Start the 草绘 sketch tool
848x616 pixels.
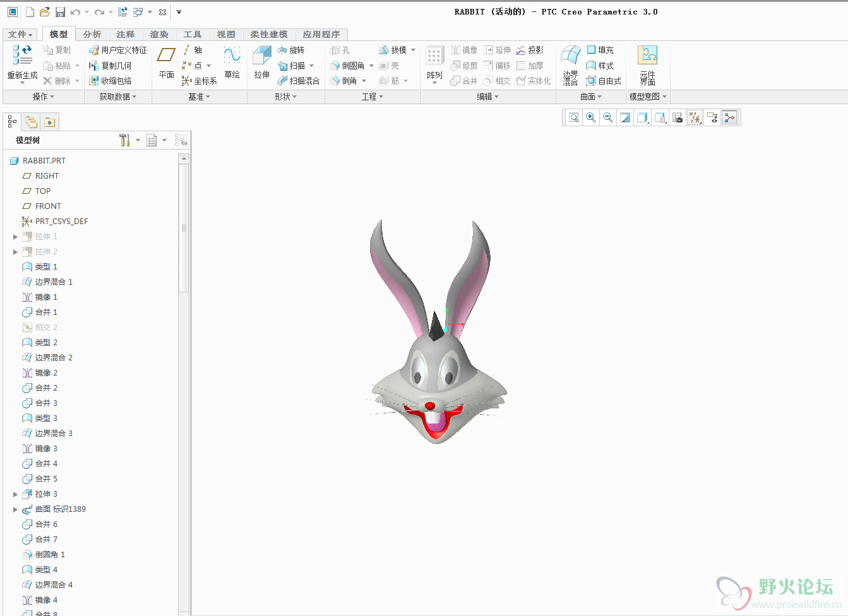coord(232,62)
